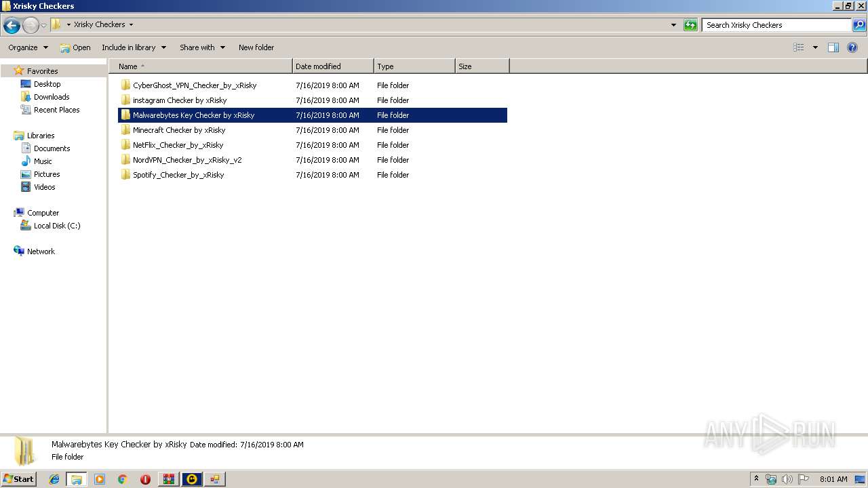Toggle the preview pane
This screenshot has width=868, height=488.
coord(833,47)
